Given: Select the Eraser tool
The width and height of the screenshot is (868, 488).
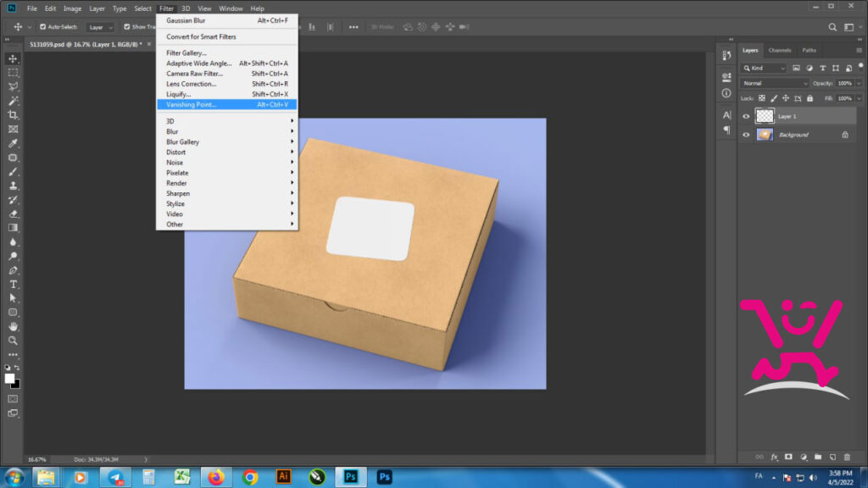Looking at the screenshot, I should (13, 213).
